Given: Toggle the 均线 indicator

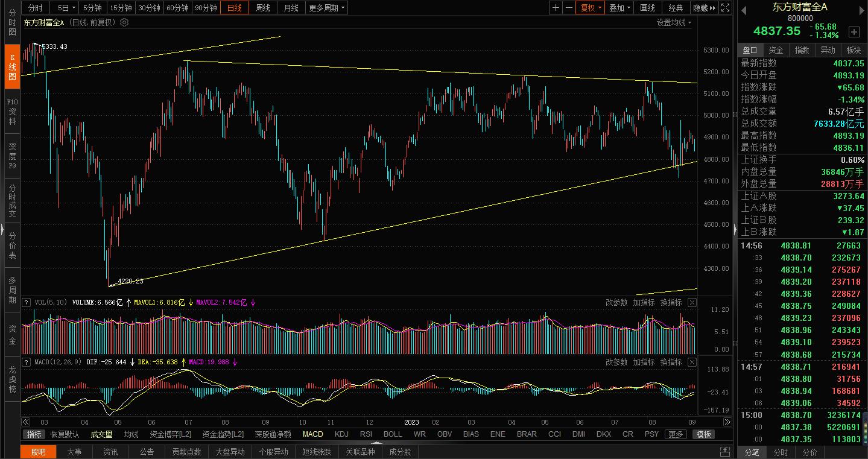Looking at the screenshot, I should pos(131,434).
